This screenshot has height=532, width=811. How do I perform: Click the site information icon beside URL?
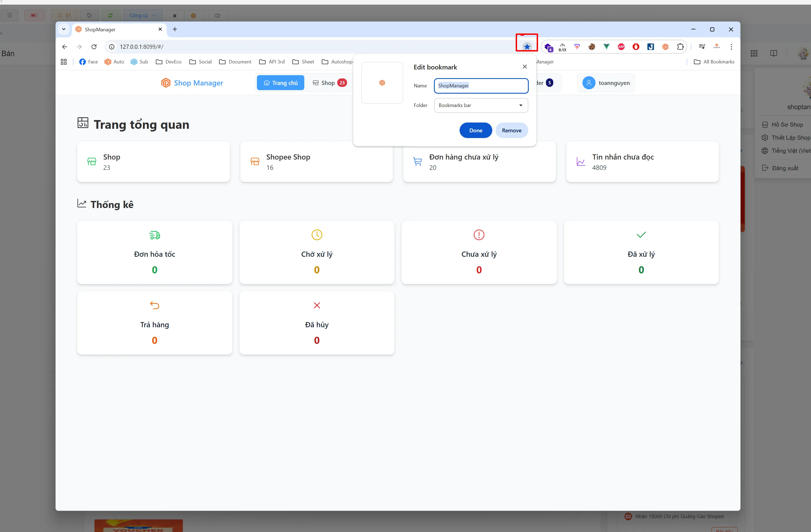pyautogui.click(x=112, y=47)
